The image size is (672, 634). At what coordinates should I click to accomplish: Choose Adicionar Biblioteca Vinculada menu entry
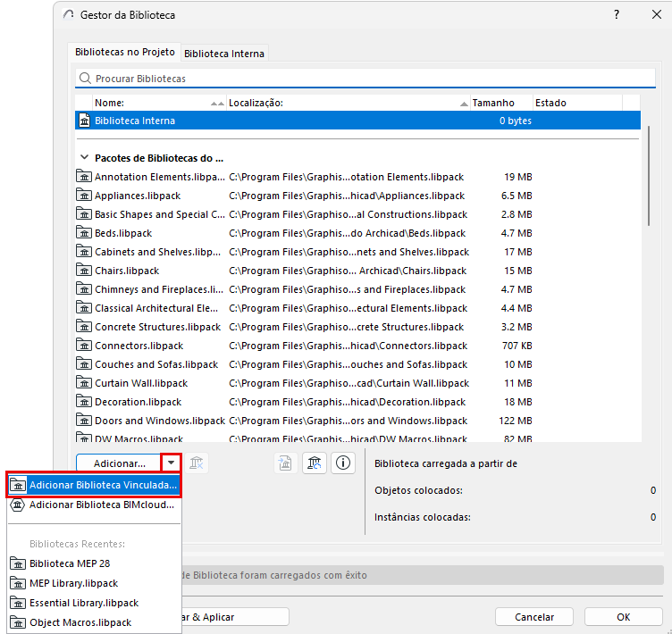coord(94,485)
